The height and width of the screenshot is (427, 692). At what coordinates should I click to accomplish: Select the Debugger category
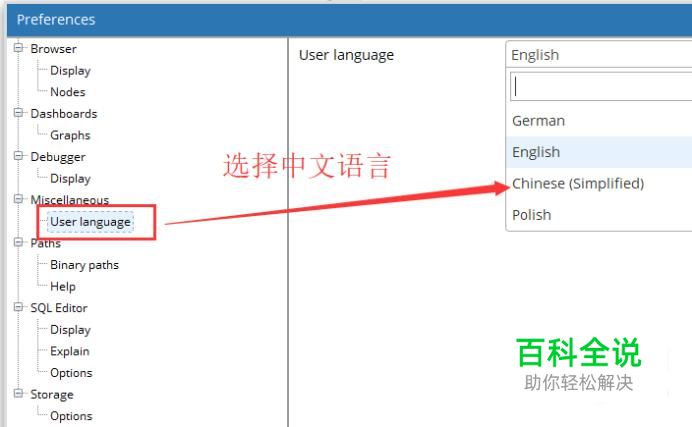(58, 157)
